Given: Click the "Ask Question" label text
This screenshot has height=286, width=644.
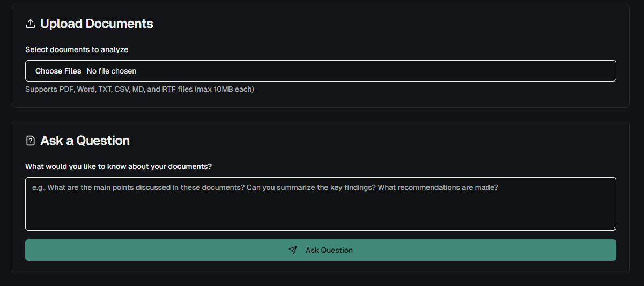Looking at the screenshot, I should coord(329,250).
